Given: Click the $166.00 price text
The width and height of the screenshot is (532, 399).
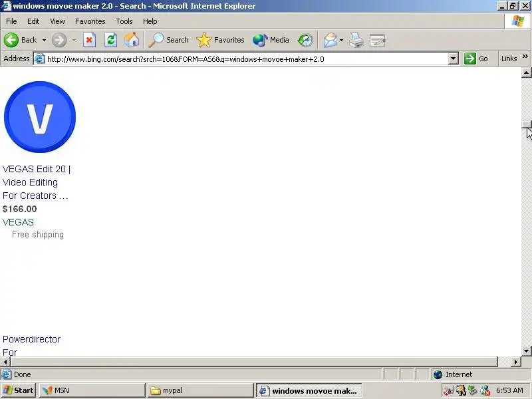Looking at the screenshot, I should 20,209.
